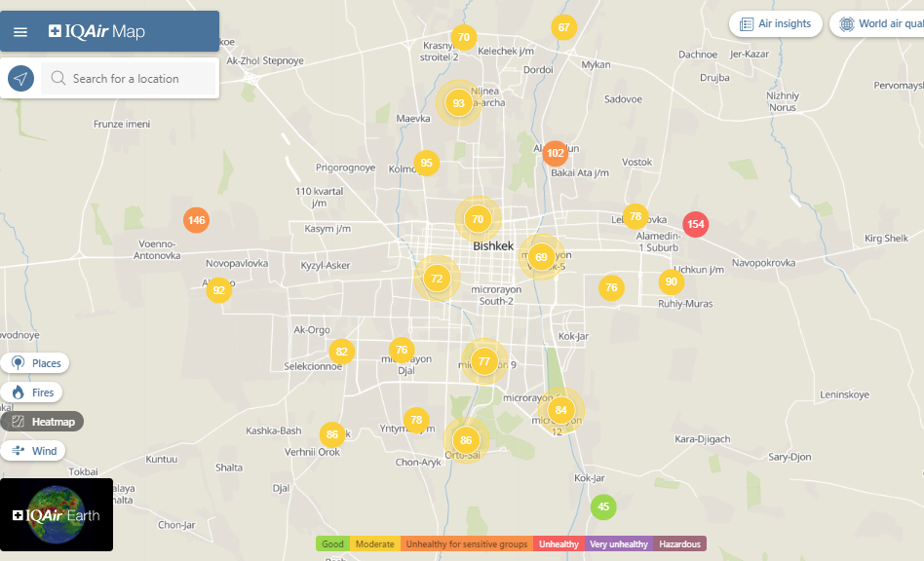Click the locate me arrow icon
The image size is (924, 561).
pyautogui.click(x=20, y=79)
